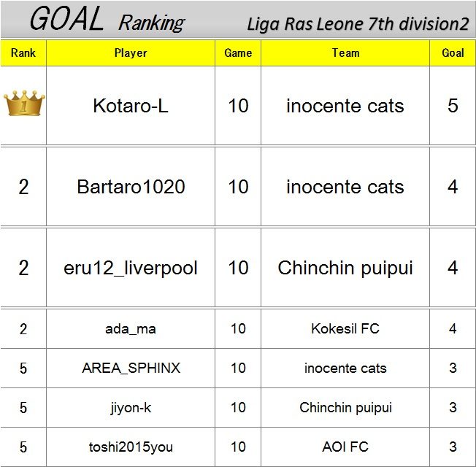Image resolution: width=476 pixels, height=467 pixels.
Task: Select player name Kotaro-L
Action: coord(131,106)
